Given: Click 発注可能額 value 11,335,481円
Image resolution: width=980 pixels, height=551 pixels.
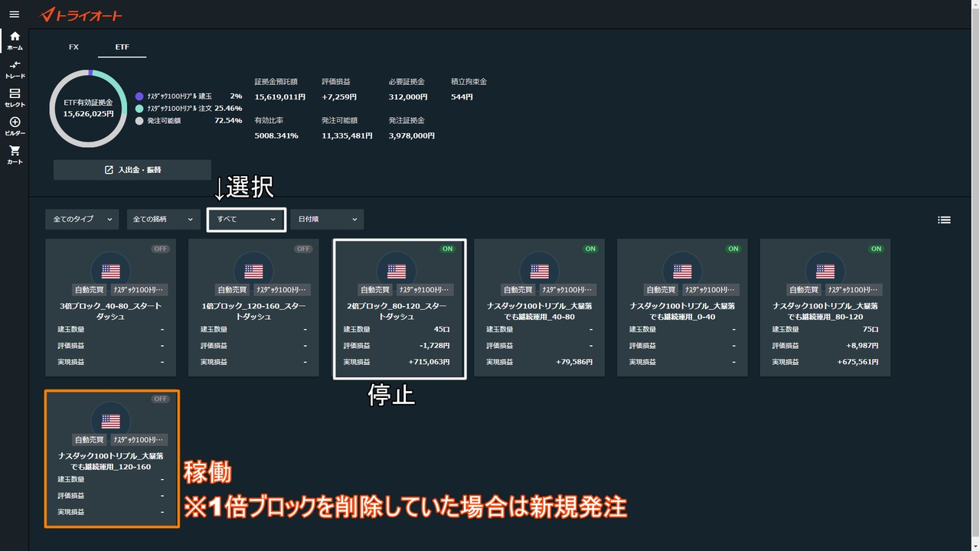Looking at the screenshot, I should point(348,135).
